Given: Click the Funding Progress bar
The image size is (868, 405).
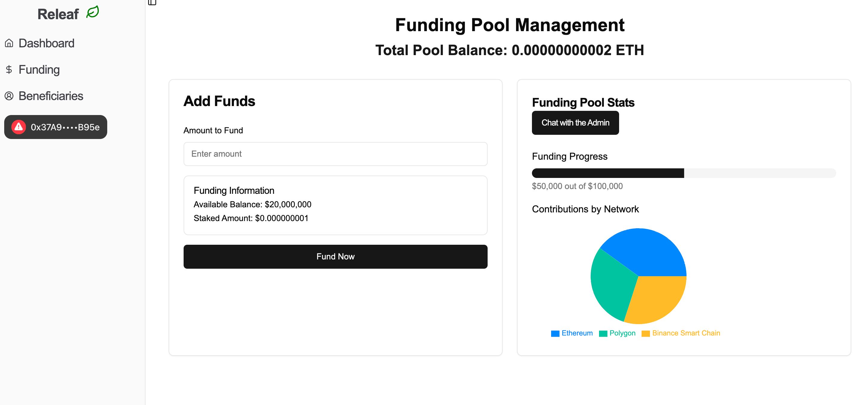Looking at the screenshot, I should 684,173.
